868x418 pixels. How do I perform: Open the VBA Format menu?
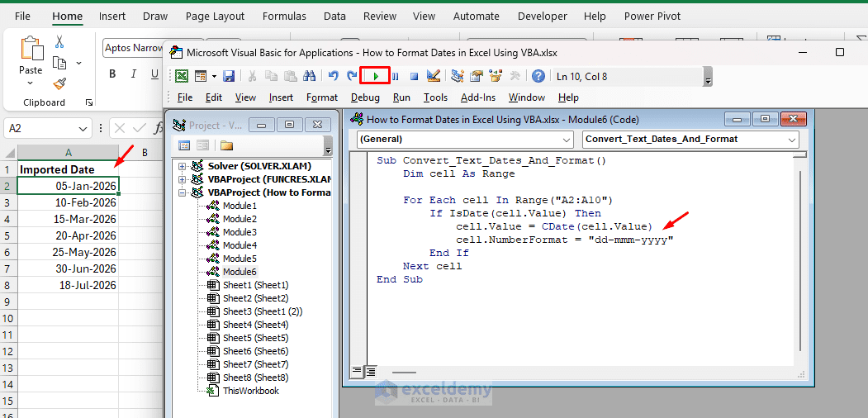(x=321, y=97)
